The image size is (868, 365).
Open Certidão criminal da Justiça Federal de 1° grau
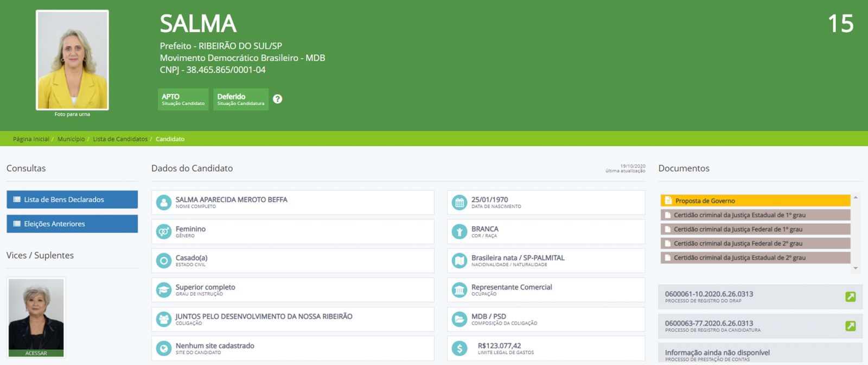pyautogui.click(x=755, y=229)
